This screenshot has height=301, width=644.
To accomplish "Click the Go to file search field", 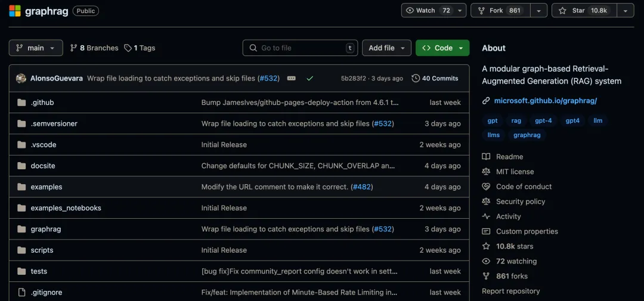I will 301,48.
